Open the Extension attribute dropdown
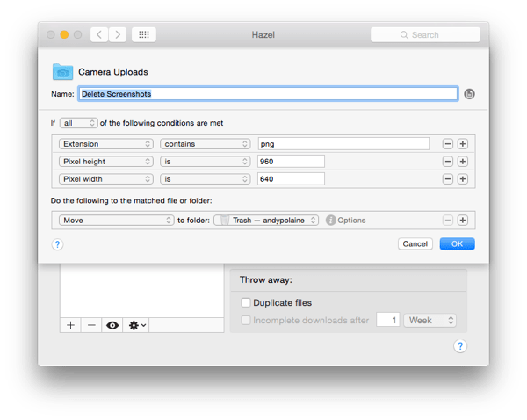527x420 pixels. coord(106,144)
